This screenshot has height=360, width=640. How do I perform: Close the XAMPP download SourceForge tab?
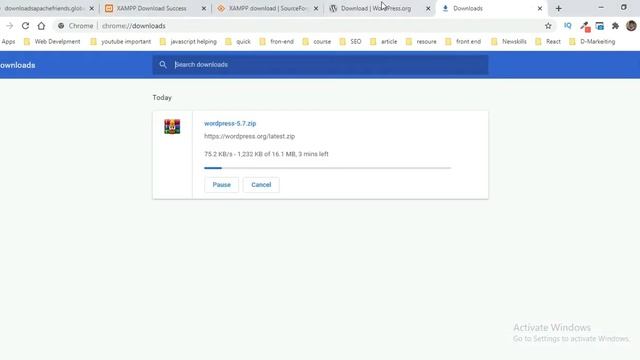[x=316, y=8]
